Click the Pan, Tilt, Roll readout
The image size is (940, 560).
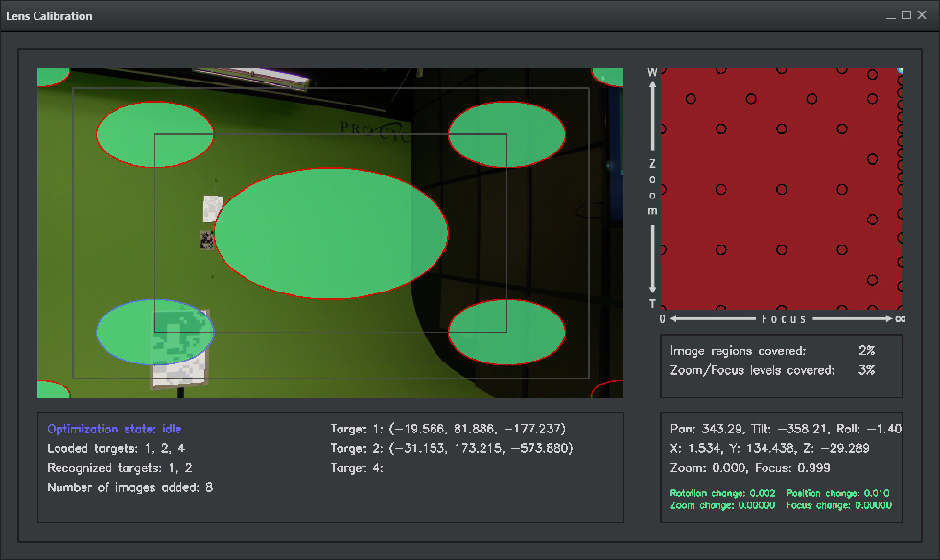coord(786,429)
